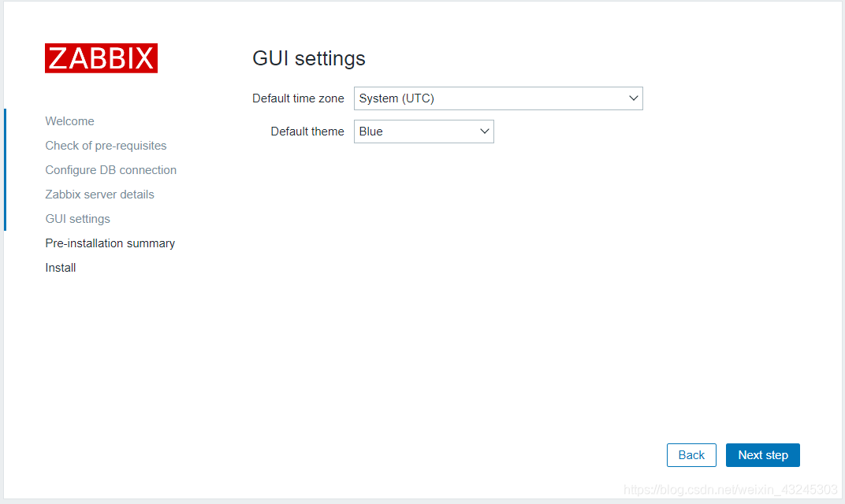Click the Default time zone label
This screenshot has height=504, width=845.
point(298,98)
